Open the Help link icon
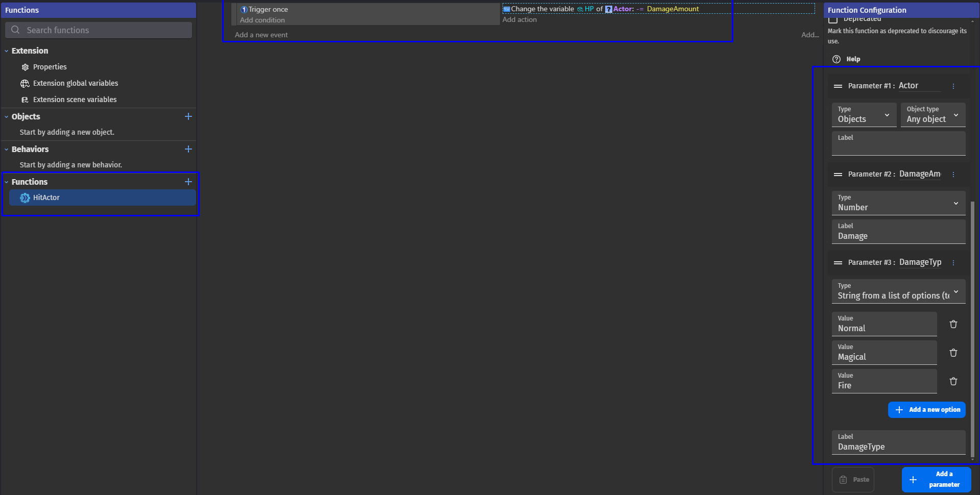Viewport: 980px width, 495px height. point(836,59)
